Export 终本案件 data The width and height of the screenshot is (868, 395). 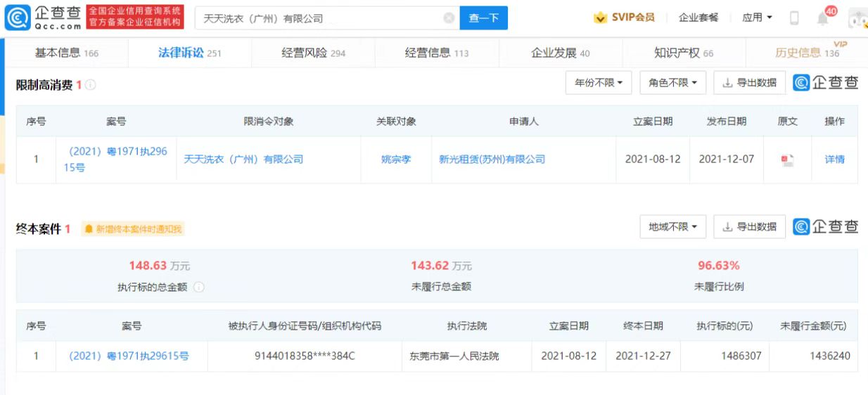pyautogui.click(x=749, y=226)
